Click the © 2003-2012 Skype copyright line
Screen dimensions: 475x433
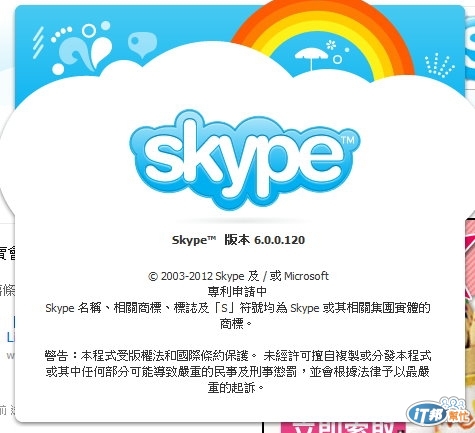coord(238,276)
